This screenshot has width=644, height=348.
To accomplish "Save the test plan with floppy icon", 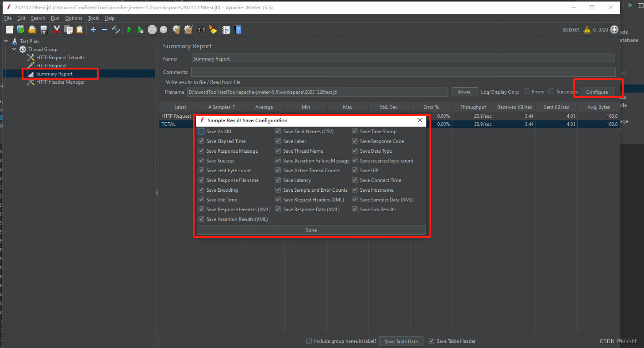I will 43,30.
